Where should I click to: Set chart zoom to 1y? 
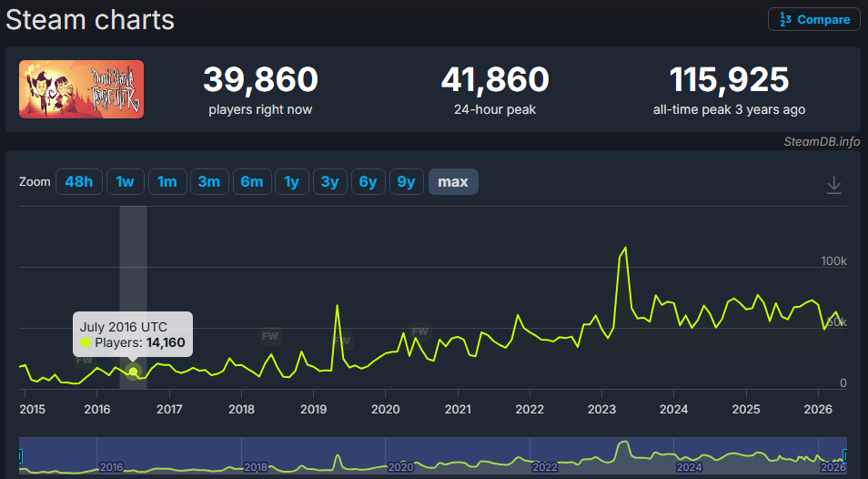pyautogui.click(x=292, y=181)
